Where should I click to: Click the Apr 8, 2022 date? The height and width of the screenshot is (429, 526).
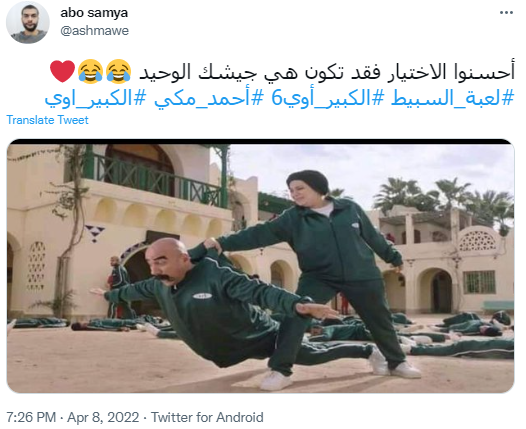103,418
